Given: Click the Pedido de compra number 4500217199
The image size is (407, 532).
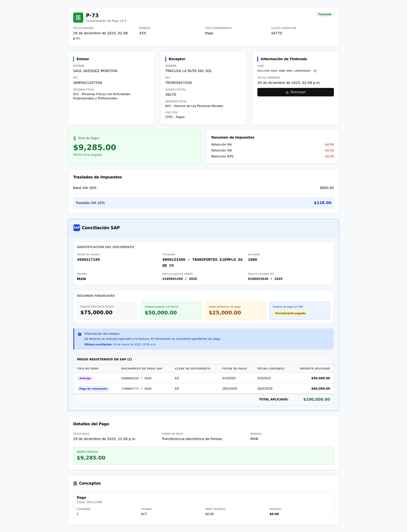Looking at the screenshot, I should coord(88,260).
